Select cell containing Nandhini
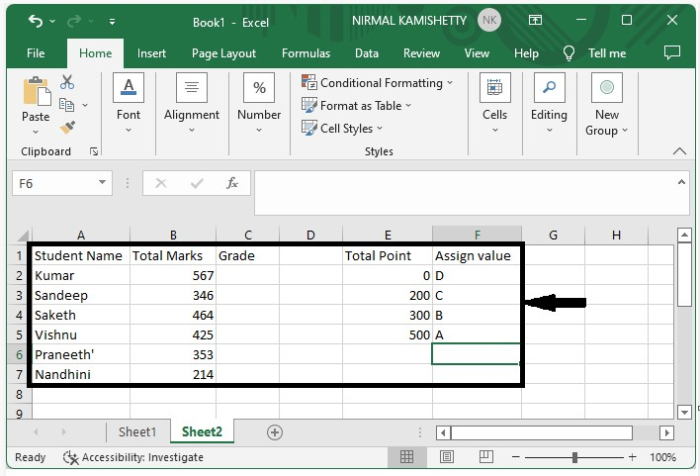Image resolution: width=700 pixels, height=476 pixels. click(81, 374)
